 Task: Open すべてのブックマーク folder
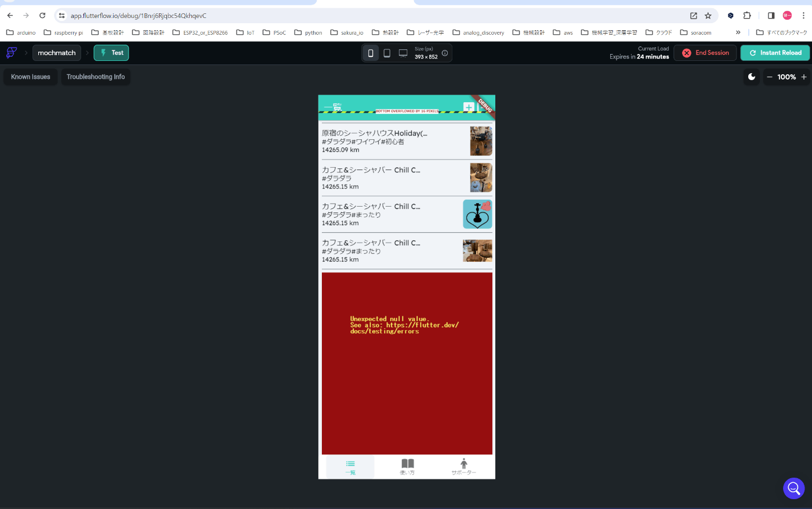(781, 33)
